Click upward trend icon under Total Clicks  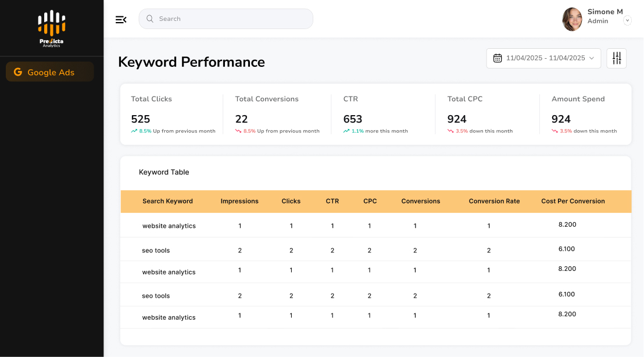(x=134, y=131)
